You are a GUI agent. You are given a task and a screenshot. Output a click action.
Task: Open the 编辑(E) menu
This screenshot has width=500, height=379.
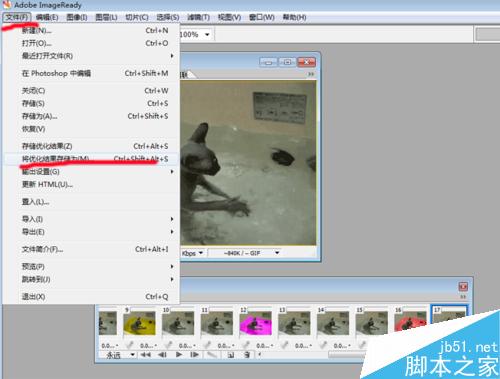coord(47,17)
